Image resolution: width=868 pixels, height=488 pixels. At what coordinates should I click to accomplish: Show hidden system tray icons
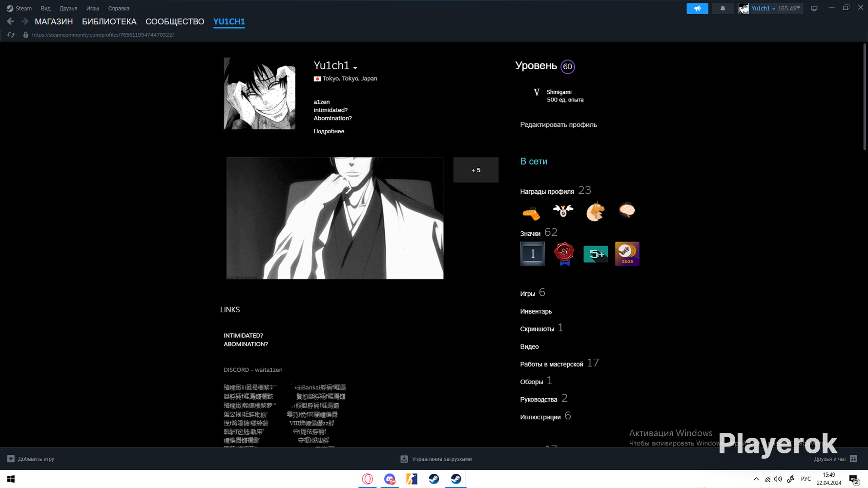tap(756, 479)
